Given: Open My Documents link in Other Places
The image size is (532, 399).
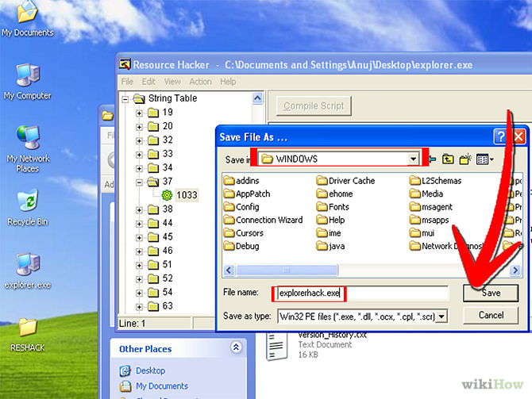Looking at the screenshot, I should pyautogui.click(x=162, y=386).
